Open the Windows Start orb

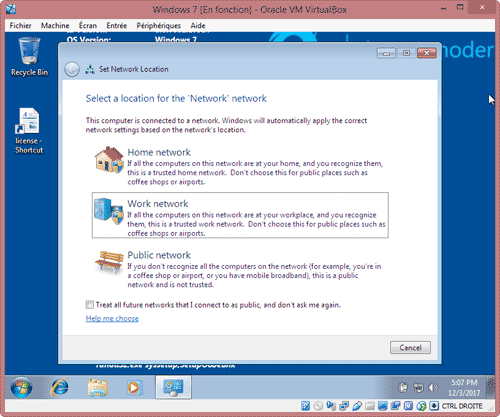tap(21, 388)
